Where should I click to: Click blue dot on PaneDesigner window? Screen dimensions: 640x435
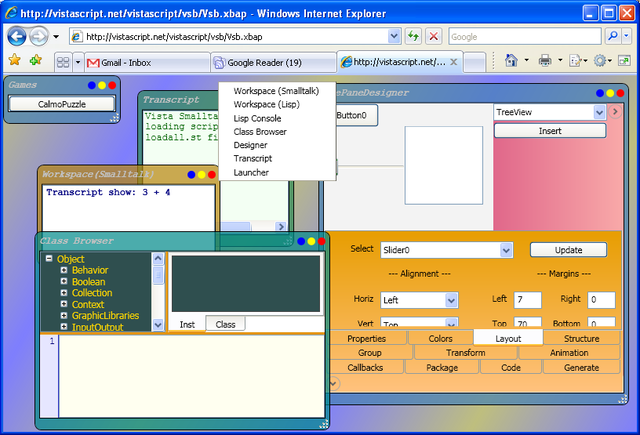tap(600, 93)
